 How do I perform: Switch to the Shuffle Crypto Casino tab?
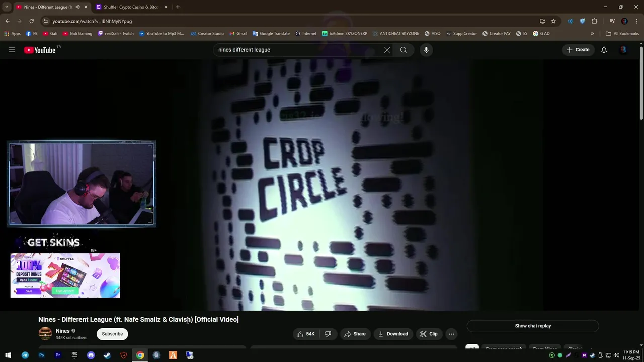pos(132,7)
